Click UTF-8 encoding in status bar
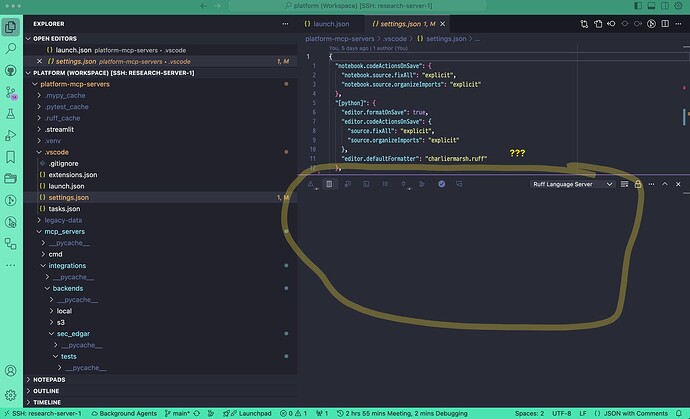 coord(562,413)
